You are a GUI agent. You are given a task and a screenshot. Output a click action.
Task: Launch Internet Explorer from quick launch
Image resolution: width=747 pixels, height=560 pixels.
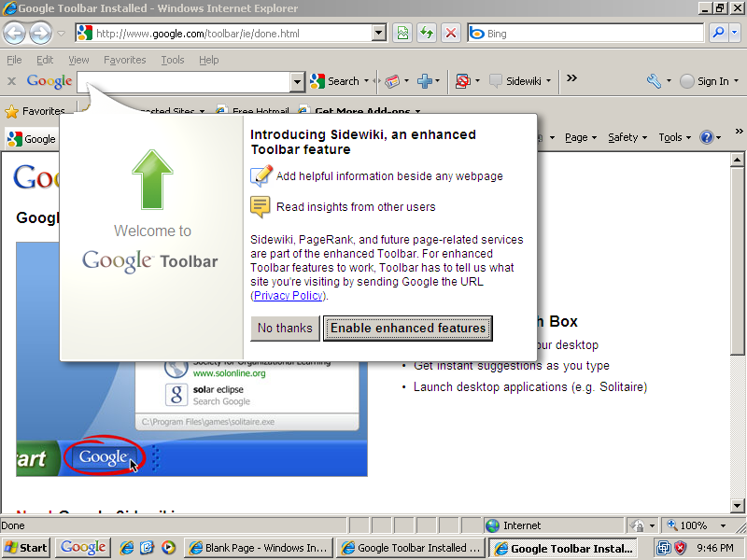127,548
